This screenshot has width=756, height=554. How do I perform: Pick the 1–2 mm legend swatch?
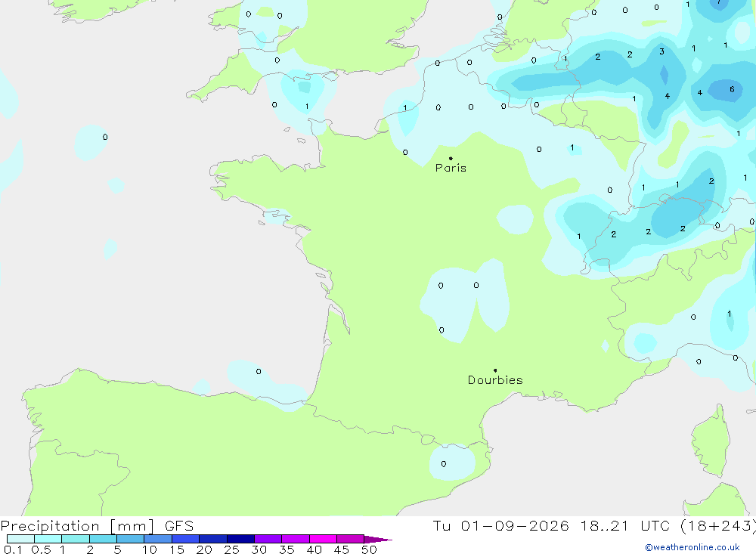point(76,539)
